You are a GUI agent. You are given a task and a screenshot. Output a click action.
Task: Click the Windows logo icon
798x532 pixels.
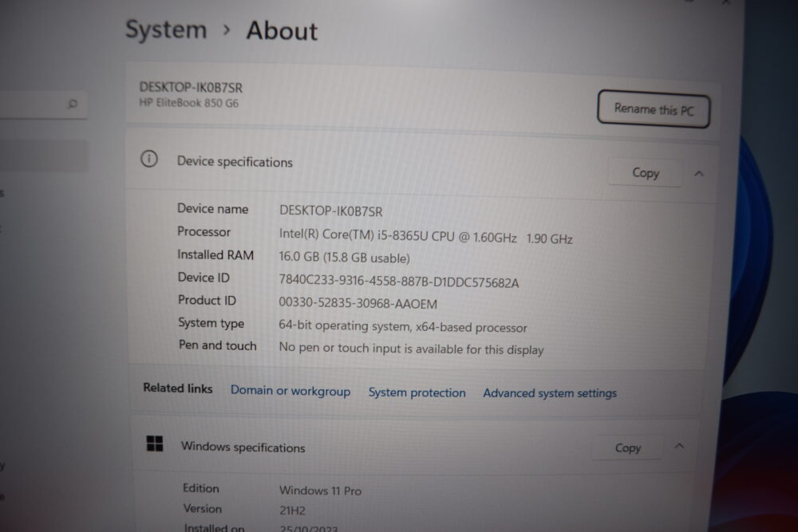[x=155, y=443]
